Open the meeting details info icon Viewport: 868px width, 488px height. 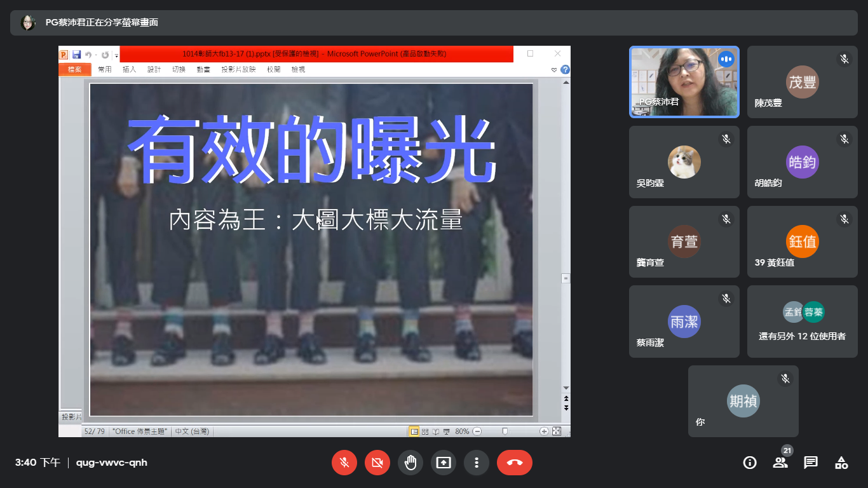coord(750,463)
